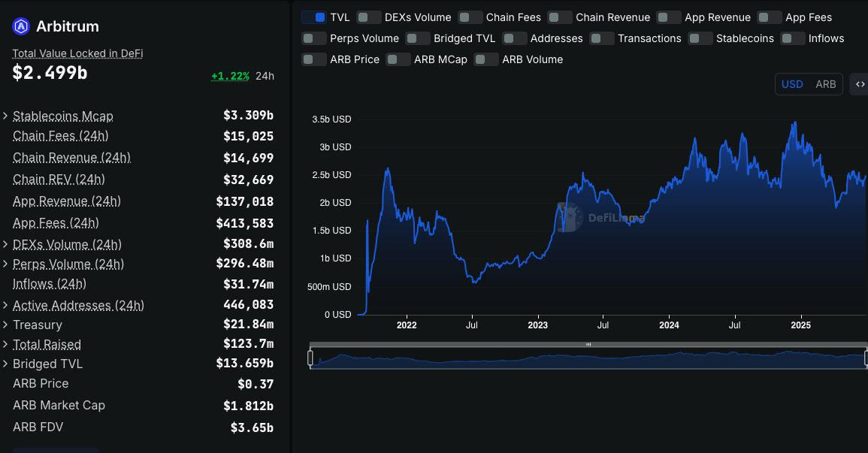
Task: Click the left range slider handle
Action: 310,358
